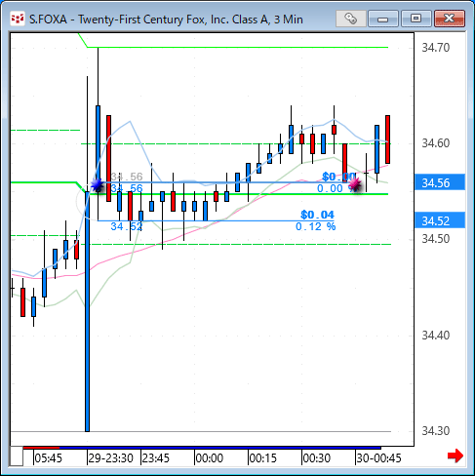This screenshot has height=476, width=475.
Task: Click the 05:45 time label
Action: point(48,458)
